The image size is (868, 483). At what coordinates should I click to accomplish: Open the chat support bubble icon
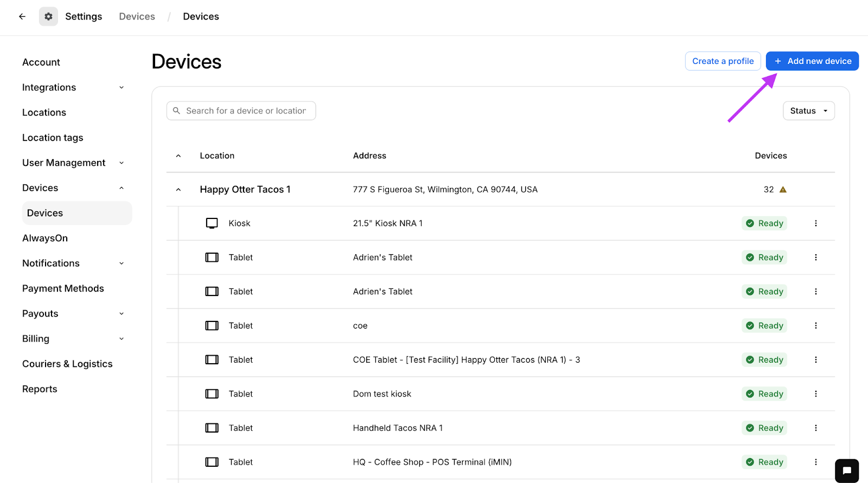[x=847, y=471]
